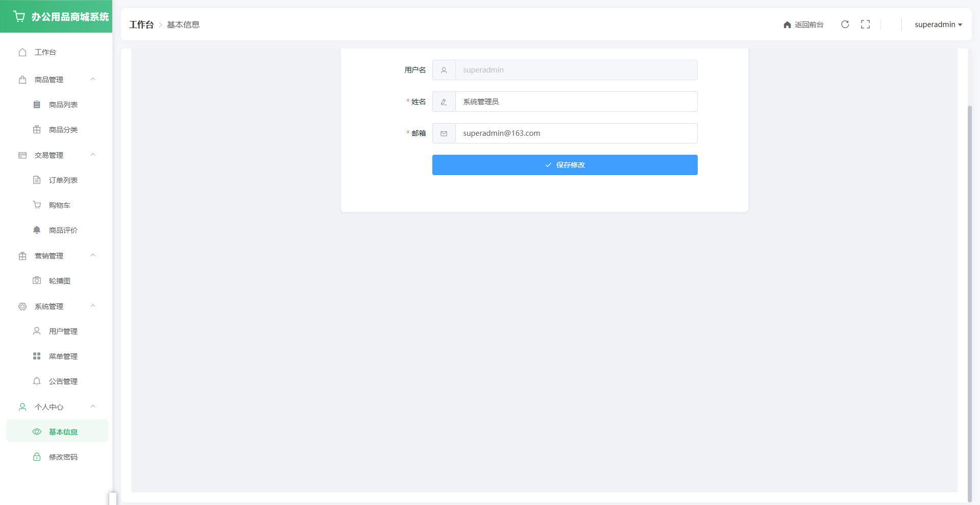This screenshot has height=505, width=980.
Task: Open the superadmin user dropdown
Action: (938, 25)
